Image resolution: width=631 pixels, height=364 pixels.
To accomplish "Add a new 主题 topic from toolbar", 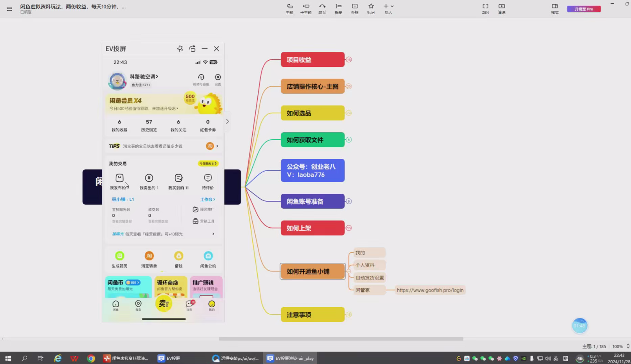I will pos(290,9).
